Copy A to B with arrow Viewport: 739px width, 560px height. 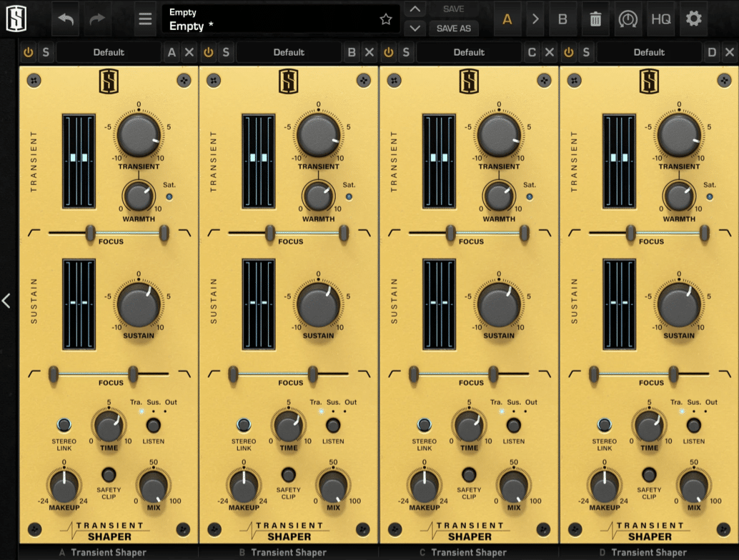535,19
